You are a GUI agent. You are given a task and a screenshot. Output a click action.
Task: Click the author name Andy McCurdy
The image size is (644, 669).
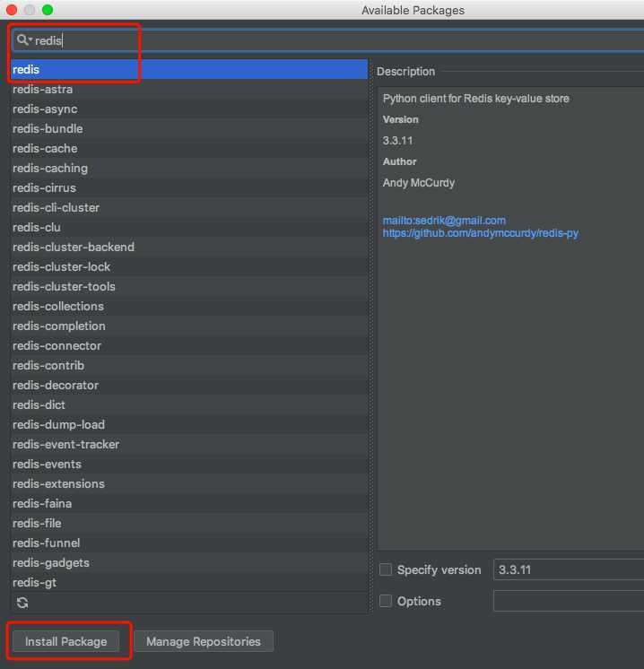pyautogui.click(x=419, y=183)
